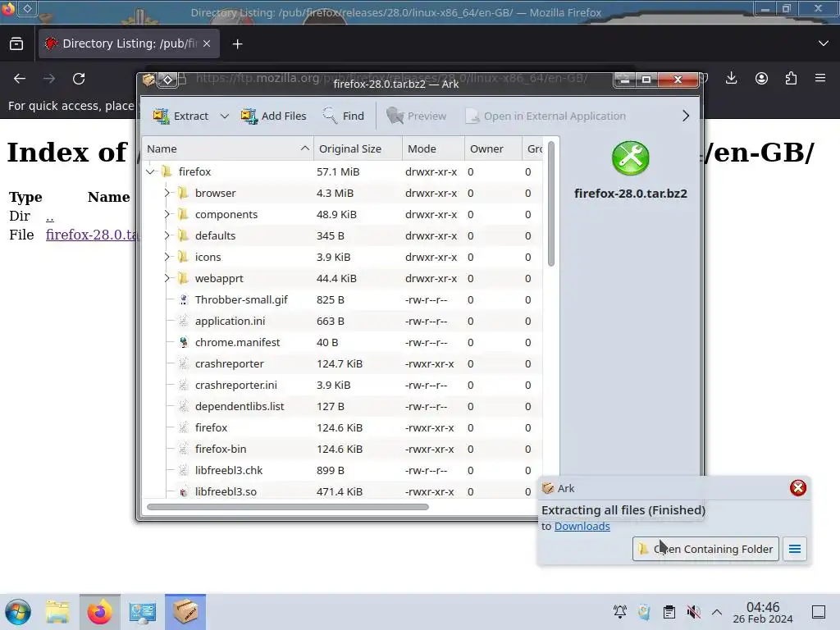Open system settings taskbar icon

pos(142,612)
